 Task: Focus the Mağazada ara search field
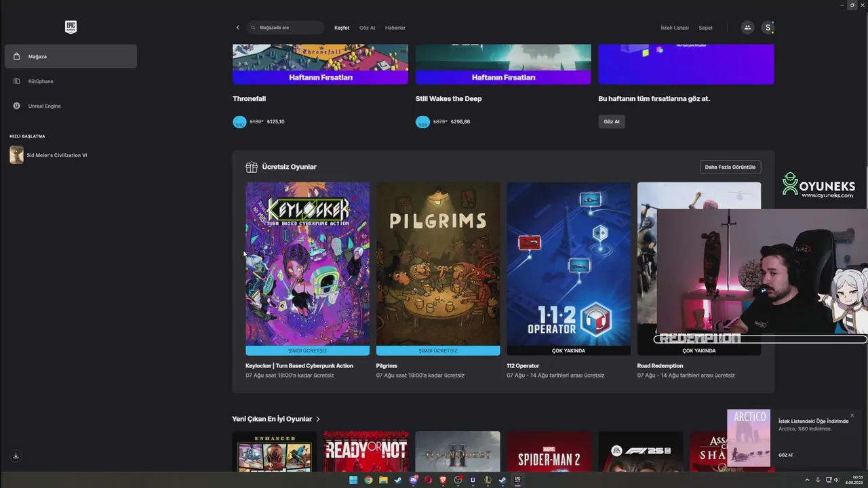(x=285, y=28)
